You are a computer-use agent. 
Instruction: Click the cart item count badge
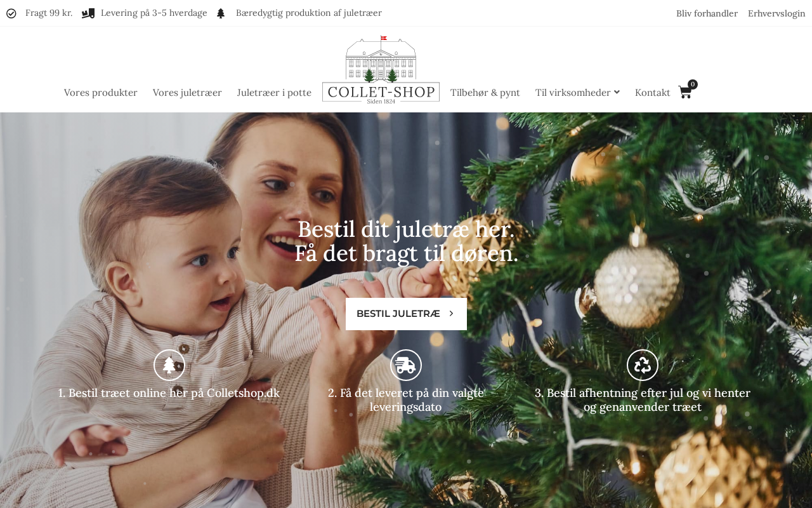coord(693,84)
